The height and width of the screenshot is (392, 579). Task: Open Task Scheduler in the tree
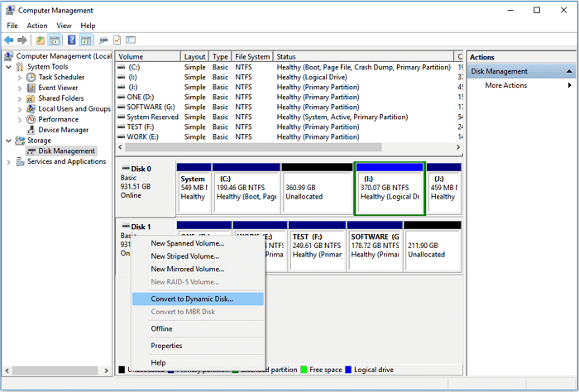60,77
